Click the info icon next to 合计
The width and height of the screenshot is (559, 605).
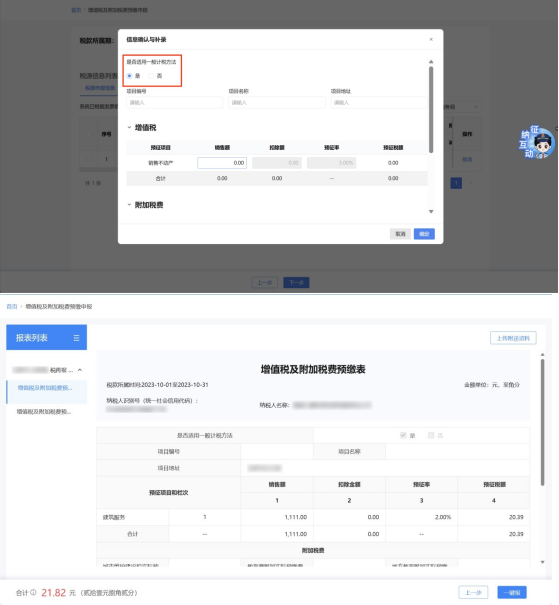coord(34,592)
